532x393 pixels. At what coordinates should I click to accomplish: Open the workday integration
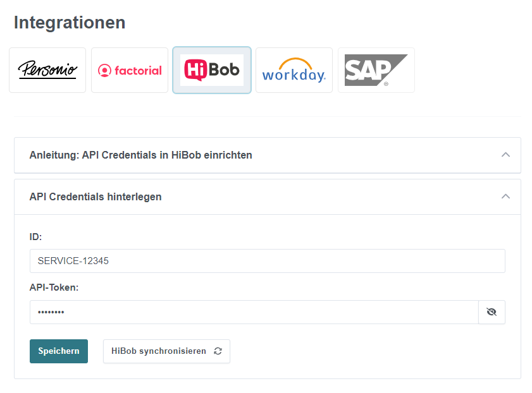[x=294, y=70]
